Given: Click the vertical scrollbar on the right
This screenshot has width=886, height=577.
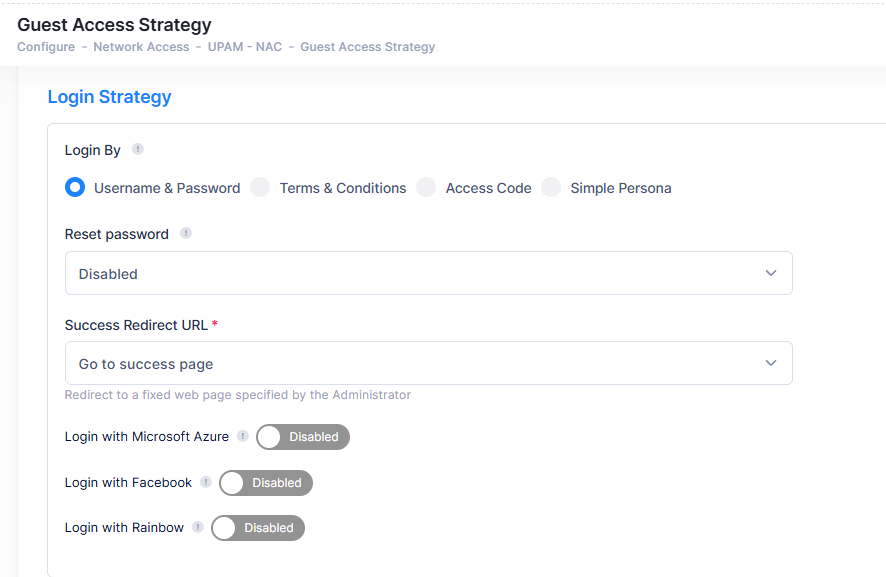Looking at the screenshot, I should point(881,300).
